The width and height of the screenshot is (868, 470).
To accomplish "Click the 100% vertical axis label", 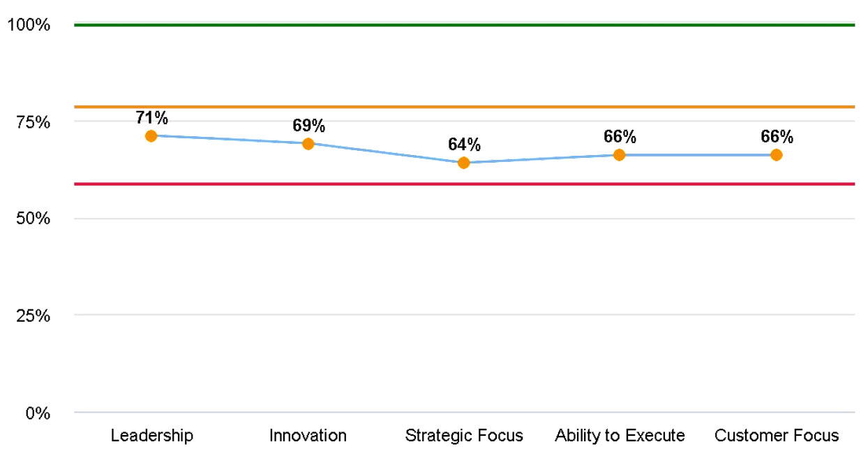I will (29, 26).
